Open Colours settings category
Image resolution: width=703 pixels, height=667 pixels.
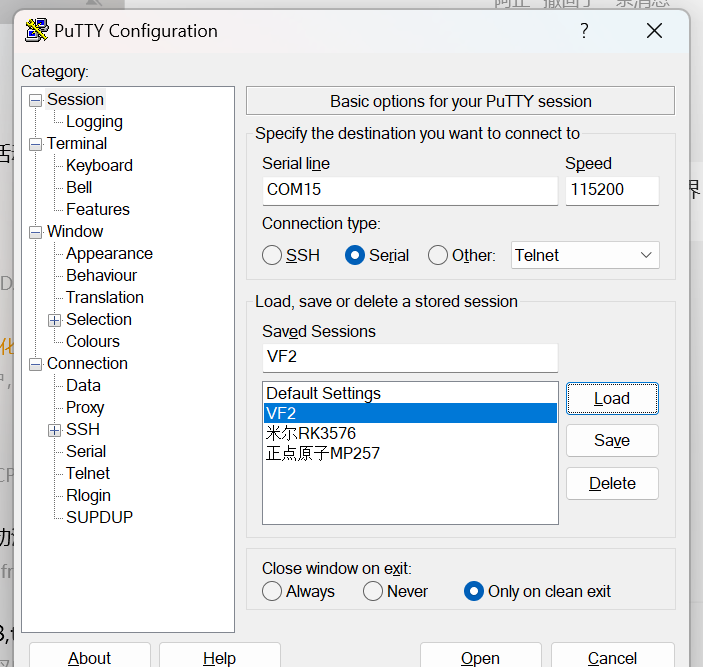coord(93,341)
